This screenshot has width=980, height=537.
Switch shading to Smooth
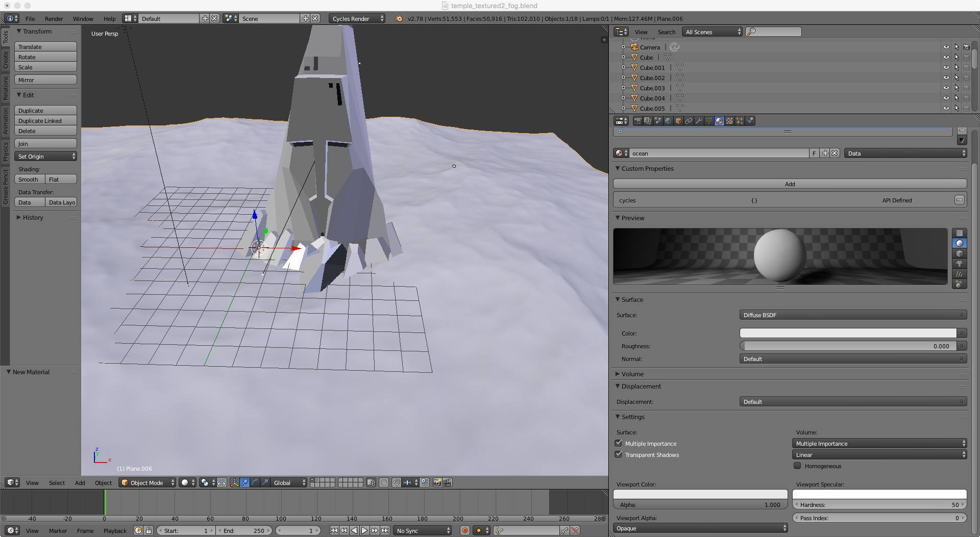coord(29,179)
